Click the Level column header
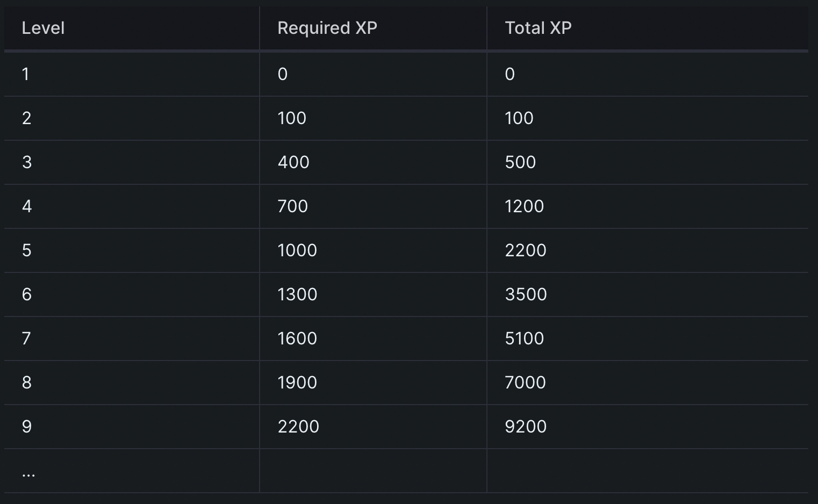This screenshot has width=818, height=504. pyautogui.click(x=43, y=28)
